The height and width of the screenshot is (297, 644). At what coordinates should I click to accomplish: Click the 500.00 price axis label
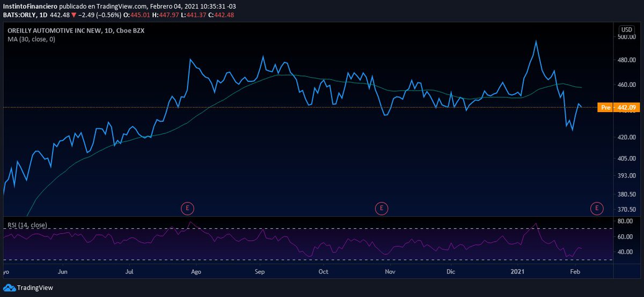pos(626,37)
